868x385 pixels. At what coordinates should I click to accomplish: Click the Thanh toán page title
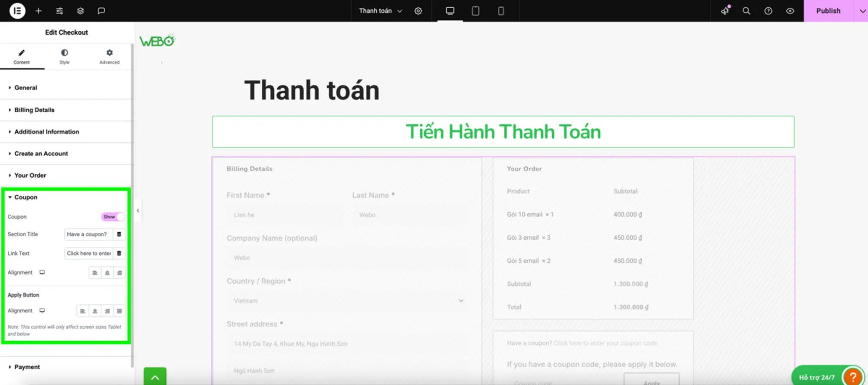point(312,90)
